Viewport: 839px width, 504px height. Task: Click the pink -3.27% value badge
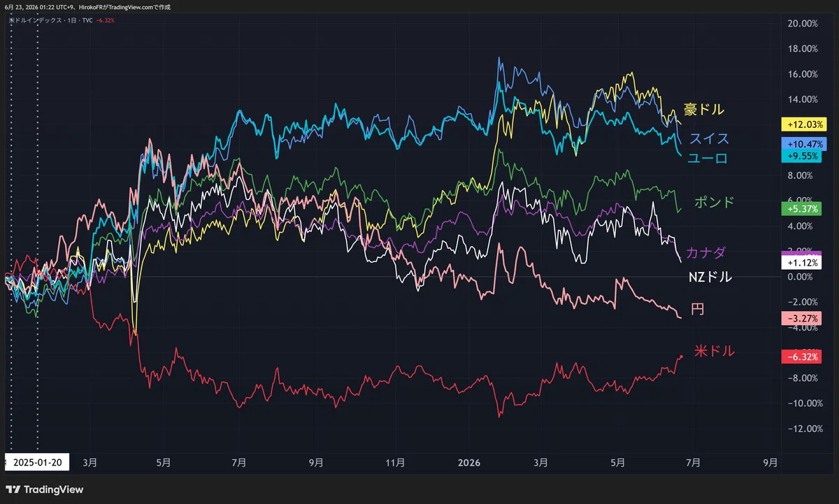pos(801,319)
